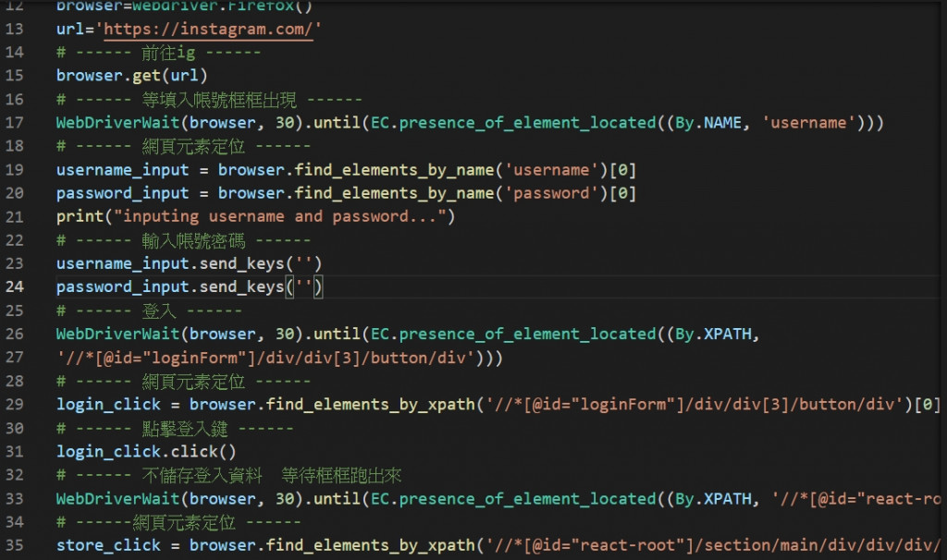Image resolution: width=947 pixels, height=560 pixels.
Task: Click line number 13 in the gutter
Action: click(14, 29)
